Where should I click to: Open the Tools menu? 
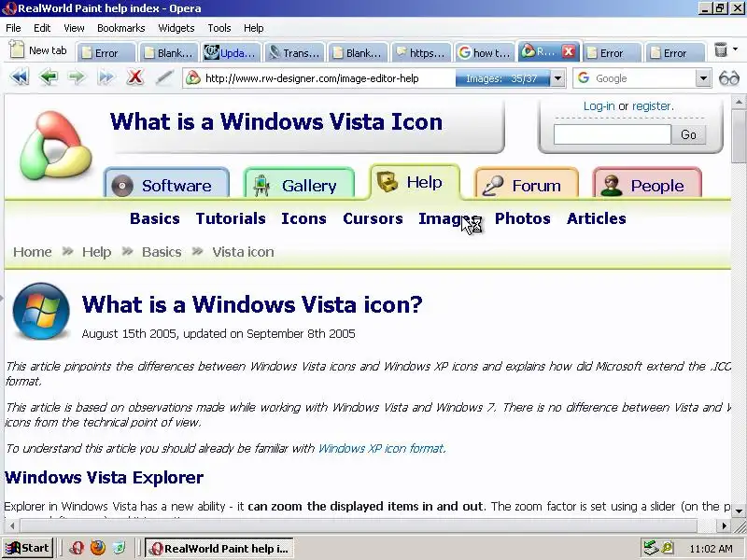coord(219,28)
